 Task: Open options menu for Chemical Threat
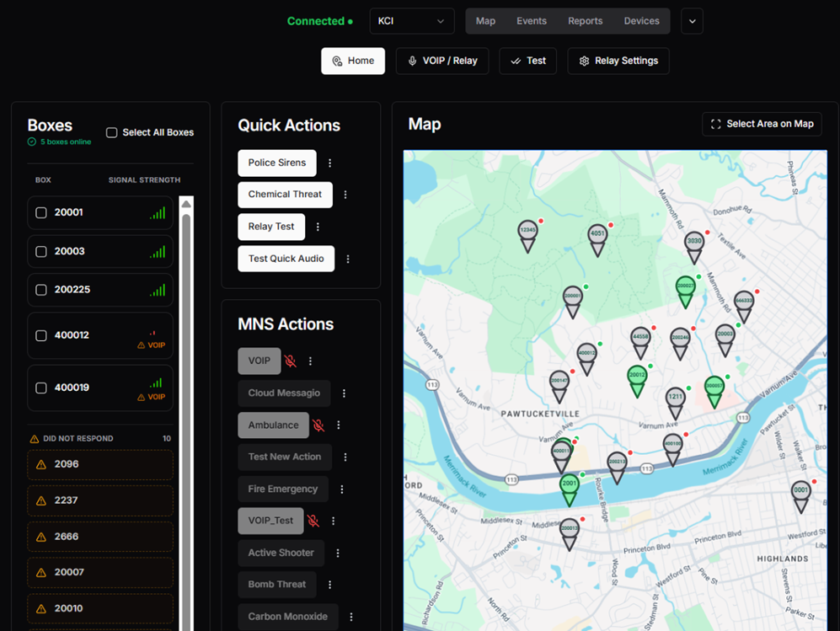coord(345,195)
